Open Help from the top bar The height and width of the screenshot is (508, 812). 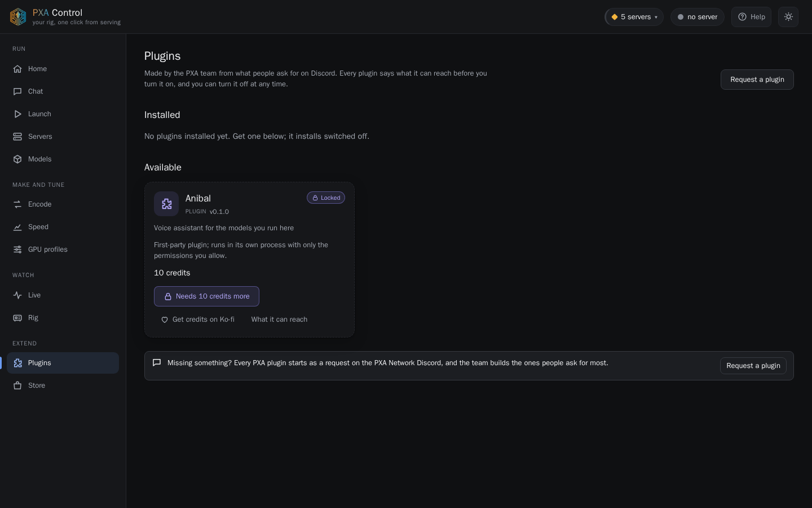pos(751,17)
